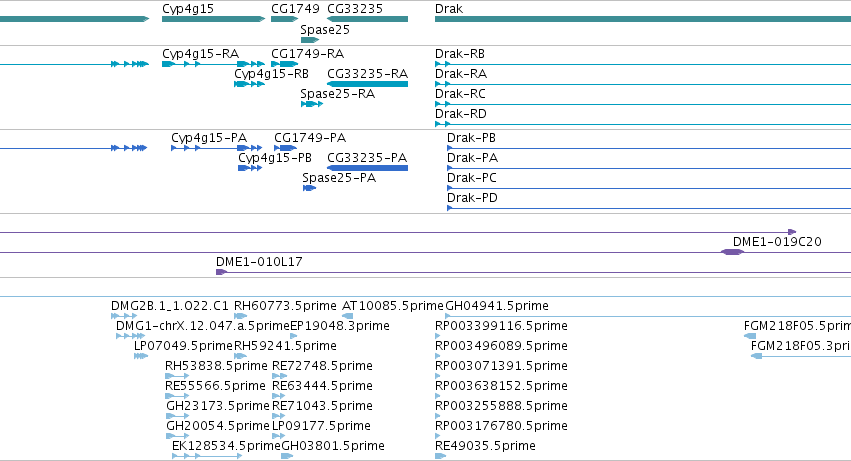Select EST RP003638152.5prime

[437, 396]
